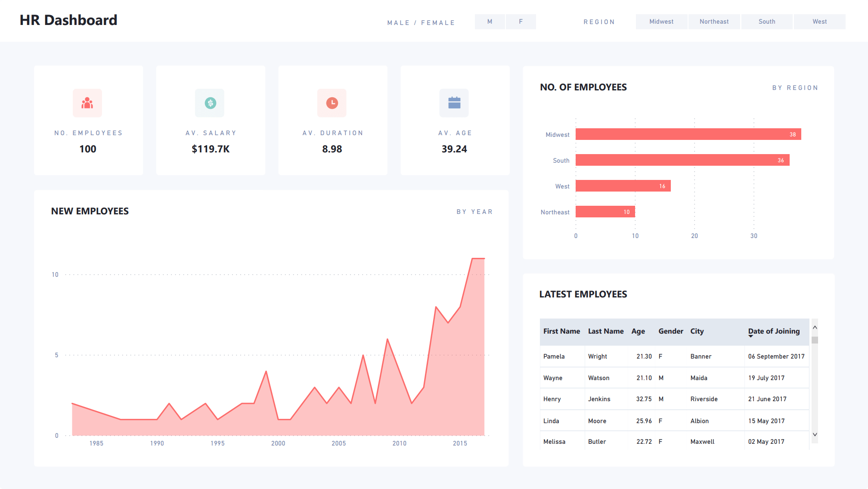This screenshot has width=868, height=489.
Task: Click the '21.10' age cell
Action: pyautogui.click(x=644, y=378)
